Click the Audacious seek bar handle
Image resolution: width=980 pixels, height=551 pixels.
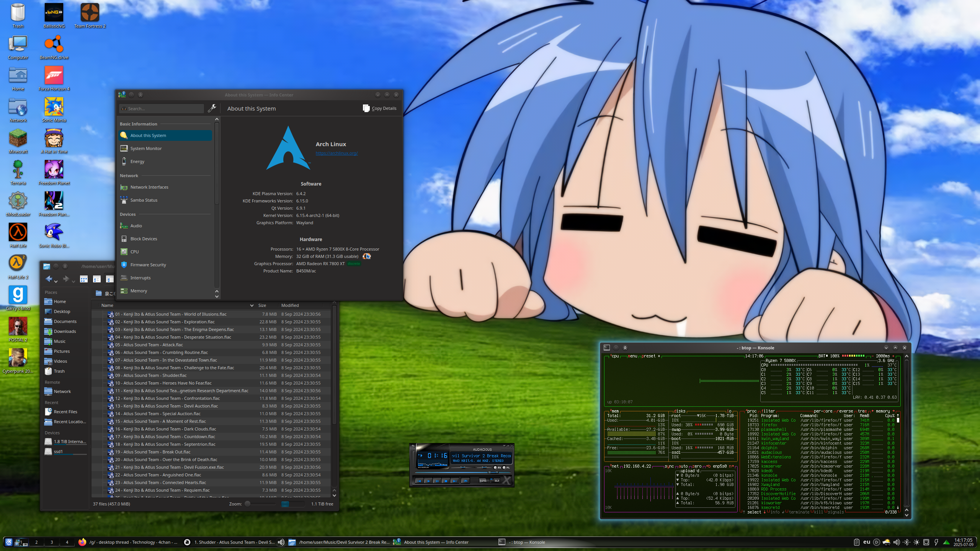pyautogui.click(x=493, y=473)
